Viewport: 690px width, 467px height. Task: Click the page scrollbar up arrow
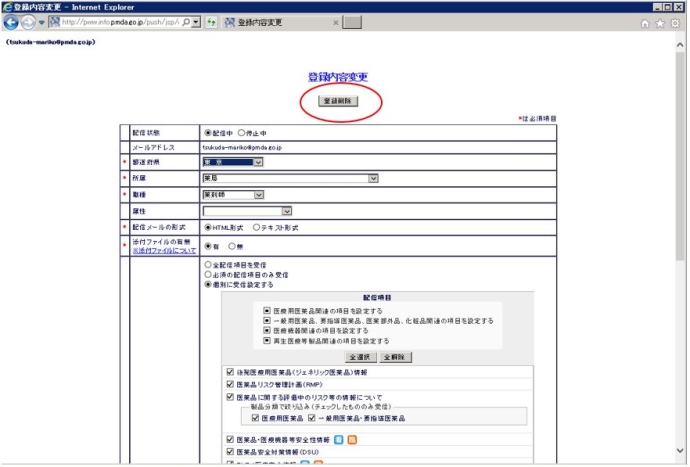point(680,45)
